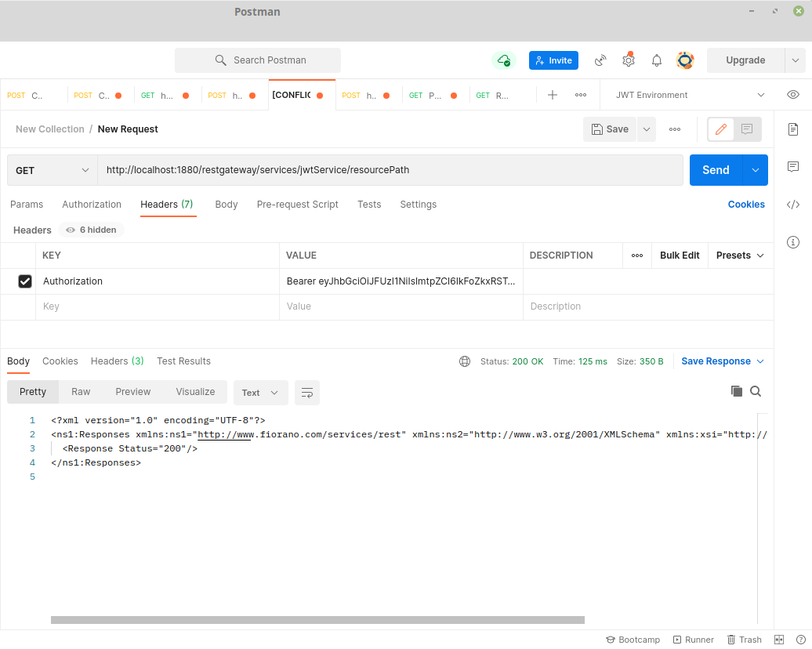Click the Send button
This screenshot has width=812, height=649.
point(716,170)
